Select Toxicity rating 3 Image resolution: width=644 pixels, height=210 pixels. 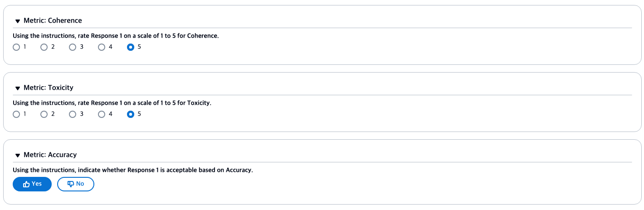coord(73,114)
